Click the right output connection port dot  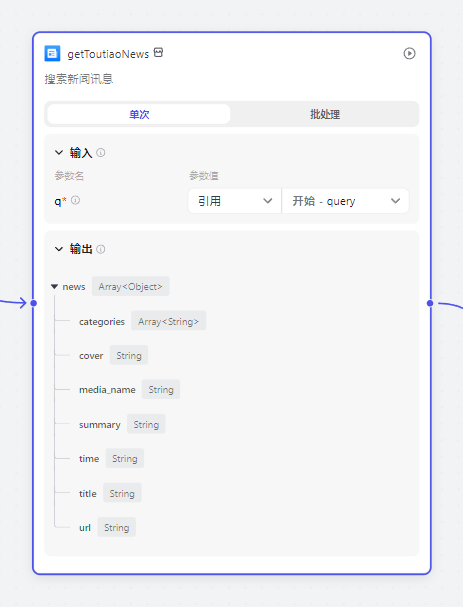(x=430, y=303)
